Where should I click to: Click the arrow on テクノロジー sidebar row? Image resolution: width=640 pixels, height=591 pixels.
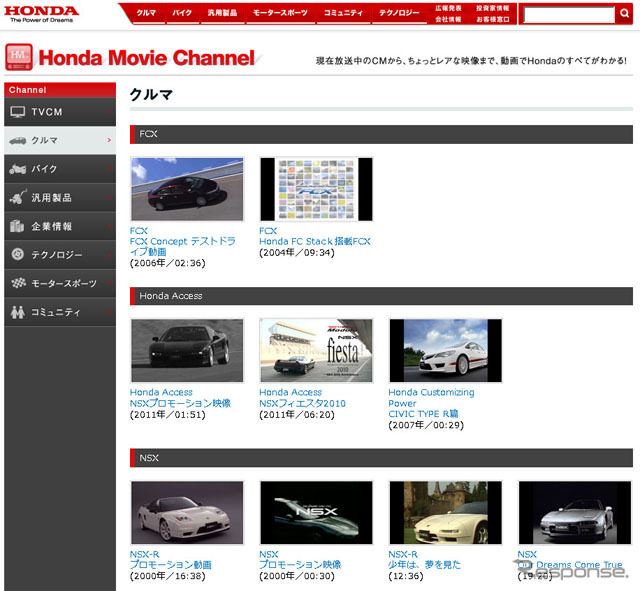109,255
